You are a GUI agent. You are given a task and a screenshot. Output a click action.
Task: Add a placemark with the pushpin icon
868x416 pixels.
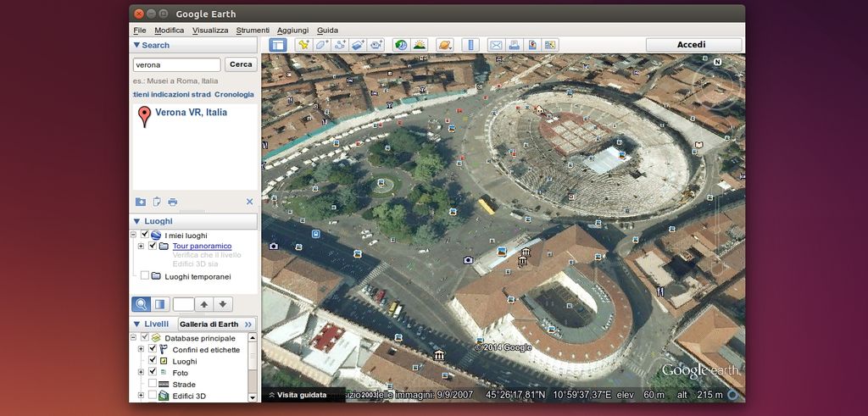pyautogui.click(x=303, y=45)
